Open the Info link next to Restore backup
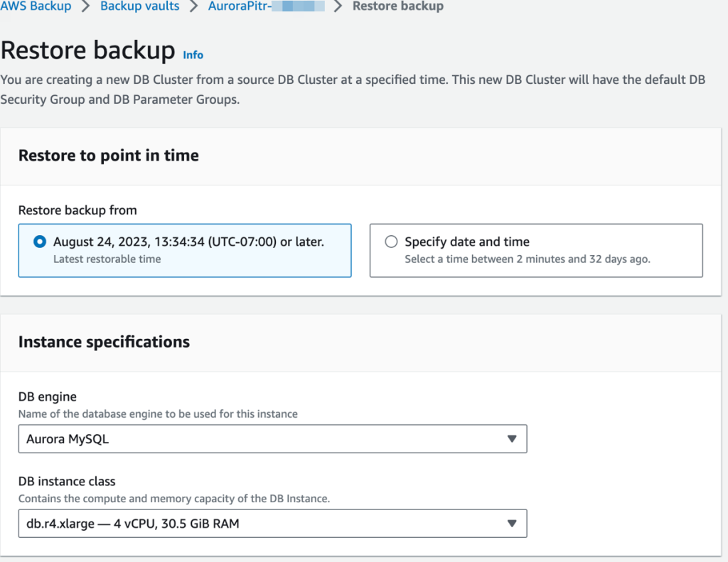728x562 pixels. [x=192, y=55]
